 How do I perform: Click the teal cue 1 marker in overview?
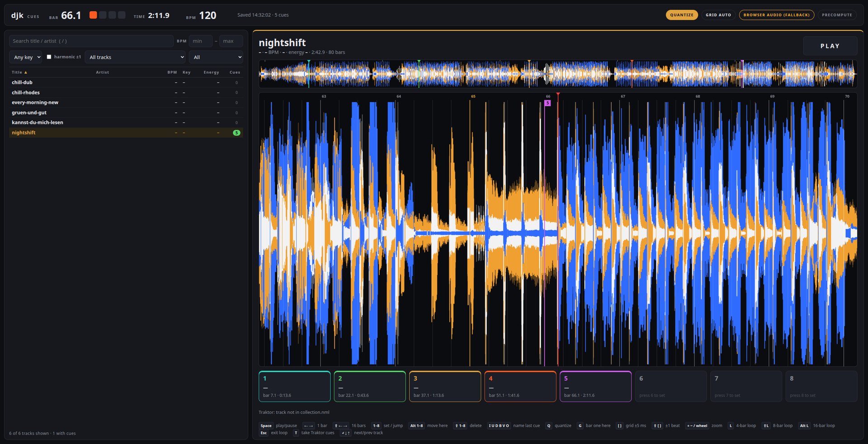tap(309, 61)
